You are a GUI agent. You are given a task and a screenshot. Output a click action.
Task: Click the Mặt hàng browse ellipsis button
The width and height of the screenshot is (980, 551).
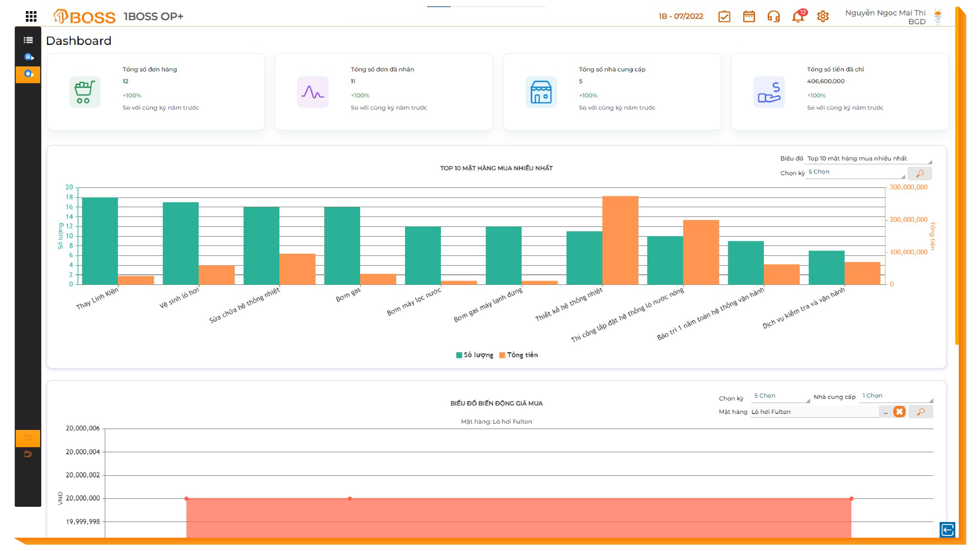[886, 412]
